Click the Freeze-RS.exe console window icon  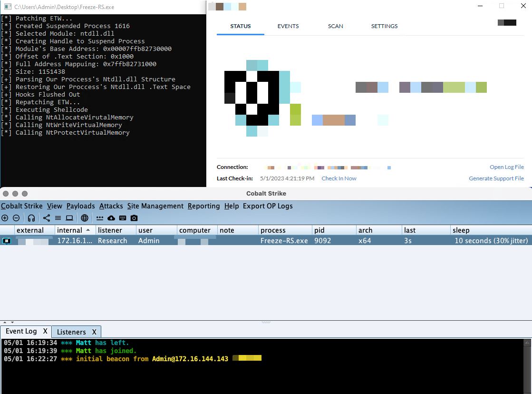point(8,7)
